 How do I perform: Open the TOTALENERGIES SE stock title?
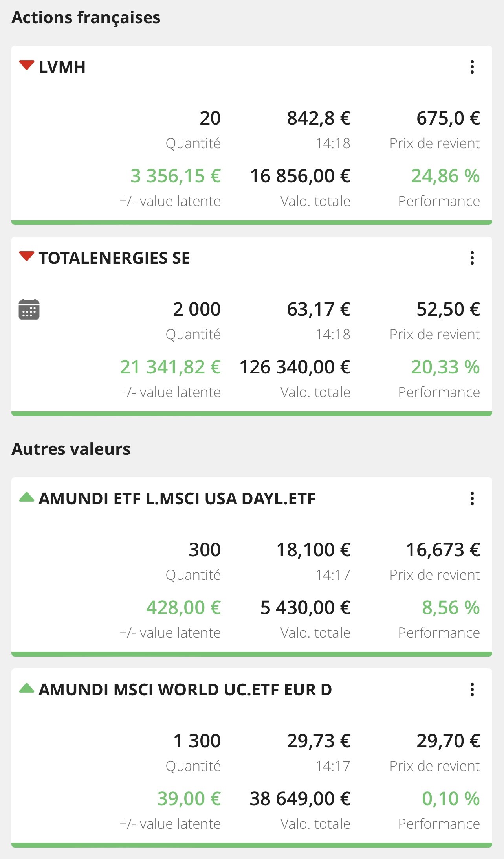pos(114,258)
